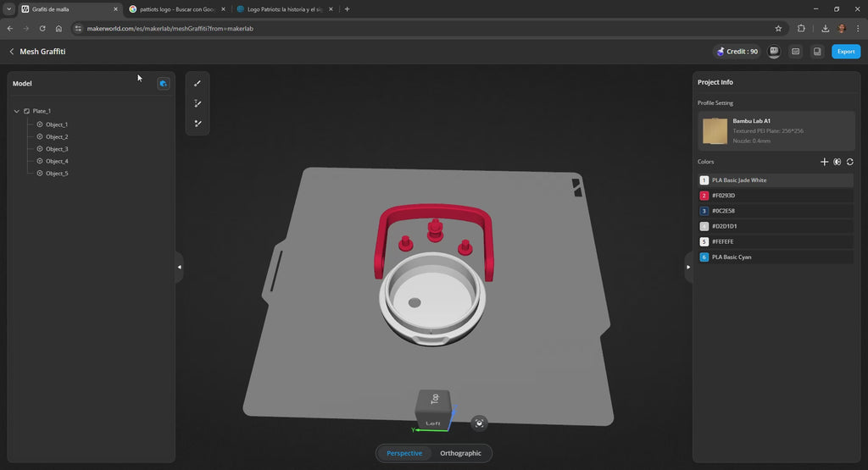Image resolution: width=868 pixels, height=470 pixels.
Task: Click the Plate_1 plate icon
Action: 26,111
